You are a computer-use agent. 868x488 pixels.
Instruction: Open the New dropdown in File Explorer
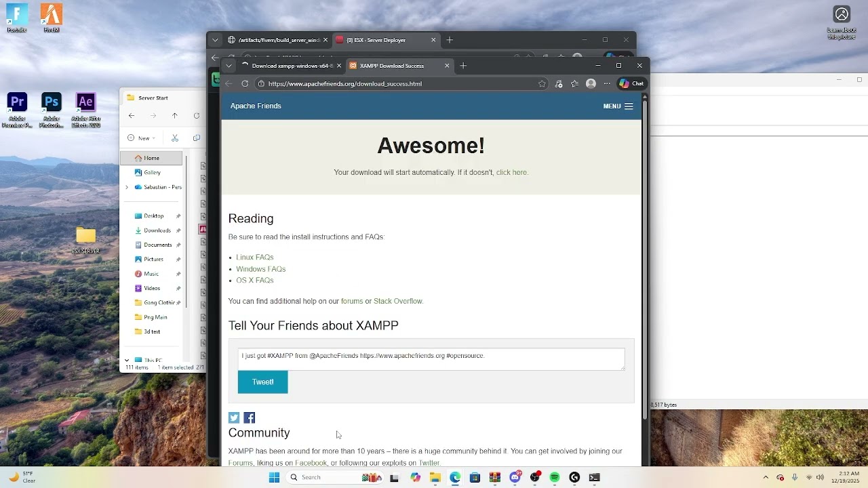click(x=142, y=138)
